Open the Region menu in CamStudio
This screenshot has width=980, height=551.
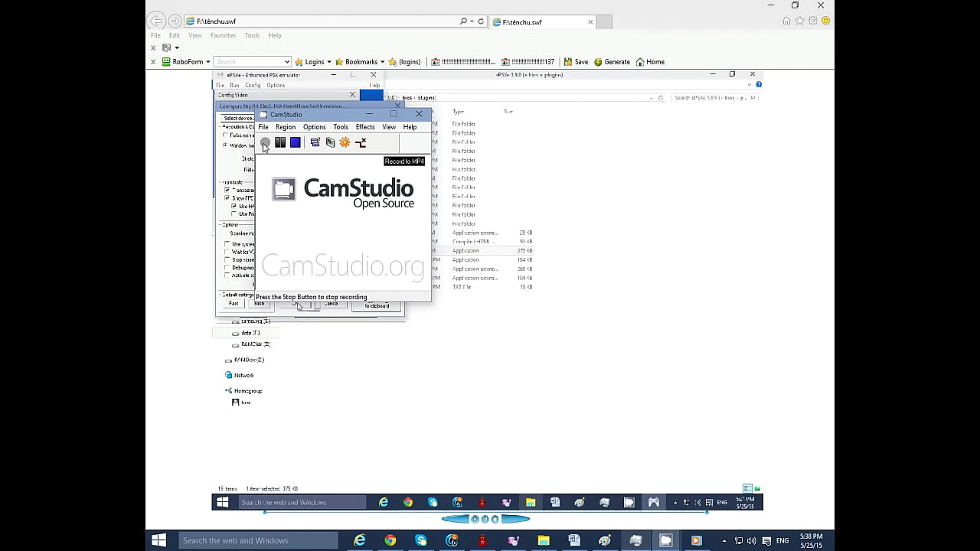286,127
